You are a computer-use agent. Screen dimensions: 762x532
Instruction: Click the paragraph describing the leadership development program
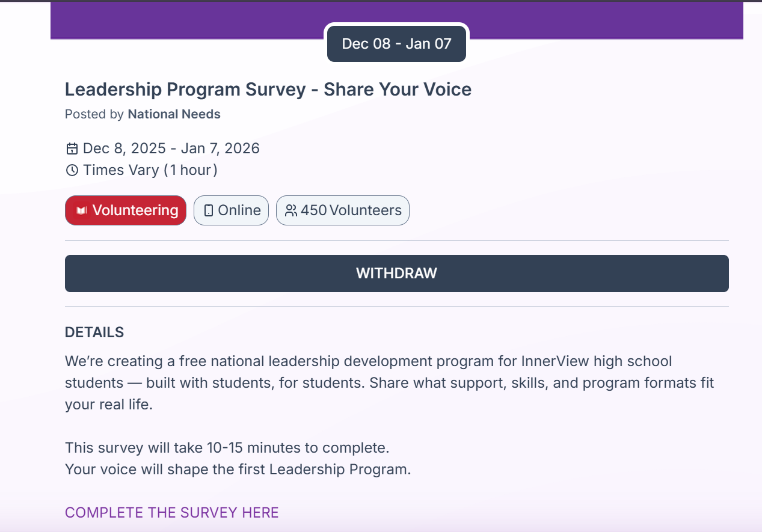coord(389,383)
